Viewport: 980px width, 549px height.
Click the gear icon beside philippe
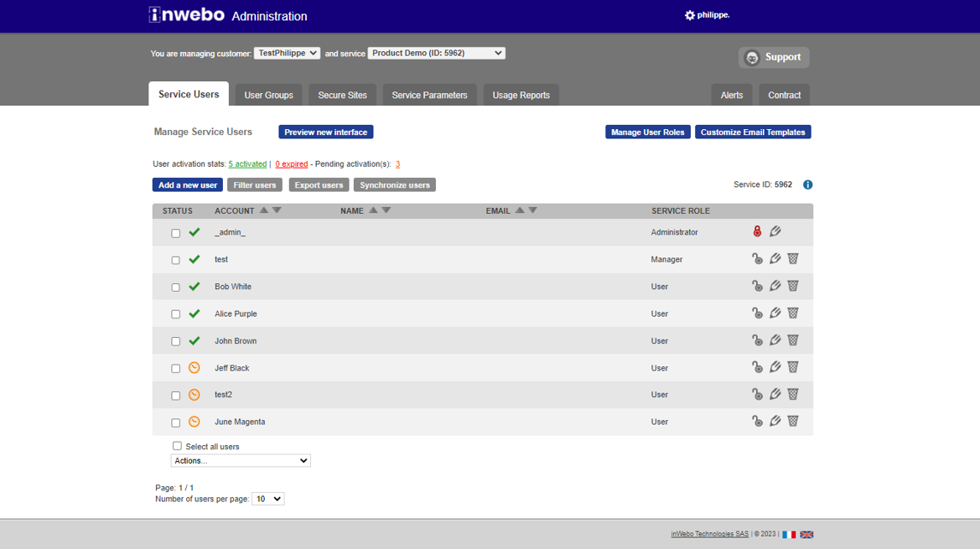[689, 14]
